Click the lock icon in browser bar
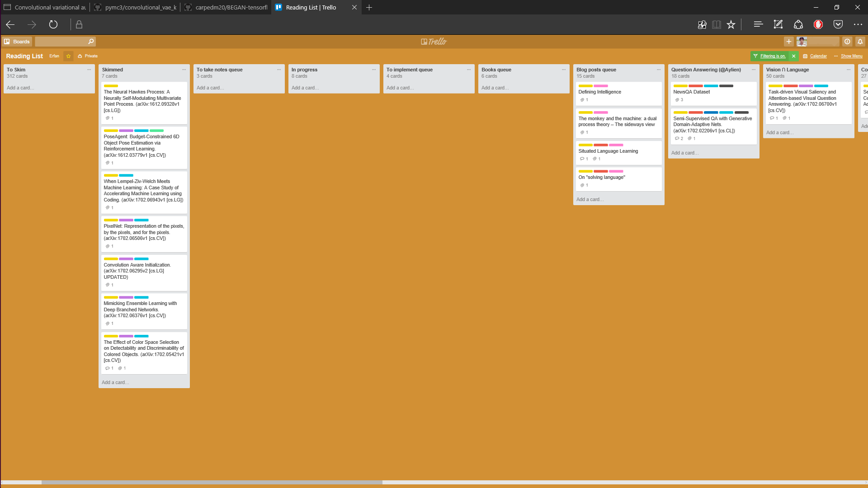Image resolution: width=868 pixels, height=488 pixels. (x=79, y=24)
